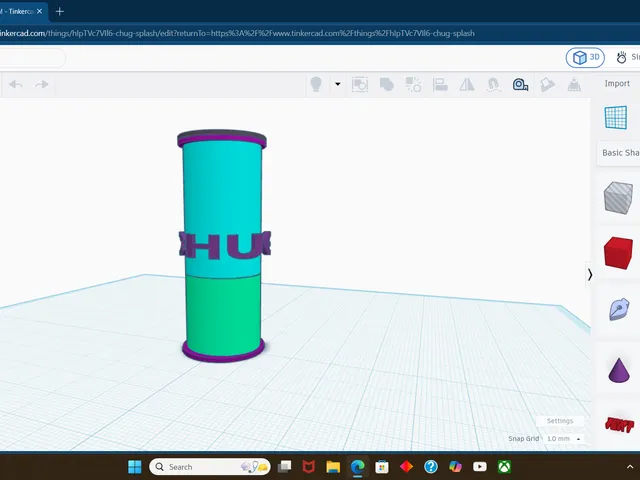Viewport: 640px width, 480px height.
Task: Open Copilot from the taskbar
Action: click(x=456, y=467)
